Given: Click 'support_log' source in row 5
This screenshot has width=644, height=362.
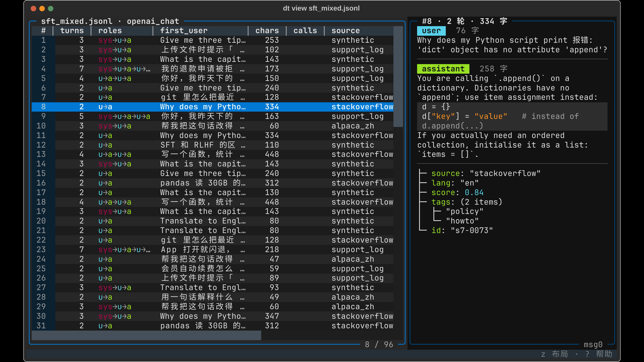Looking at the screenshot, I should [x=357, y=78].
